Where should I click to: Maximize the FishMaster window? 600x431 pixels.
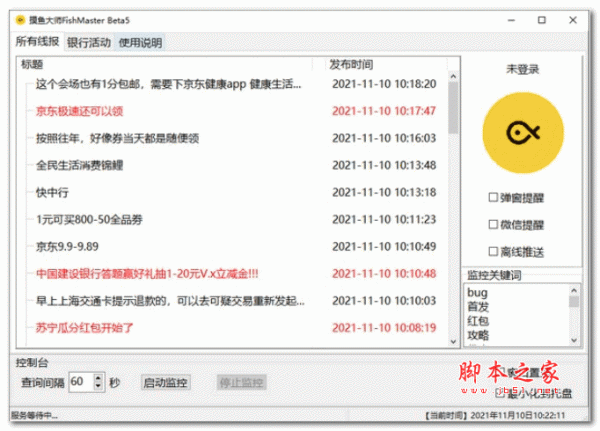(542, 20)
